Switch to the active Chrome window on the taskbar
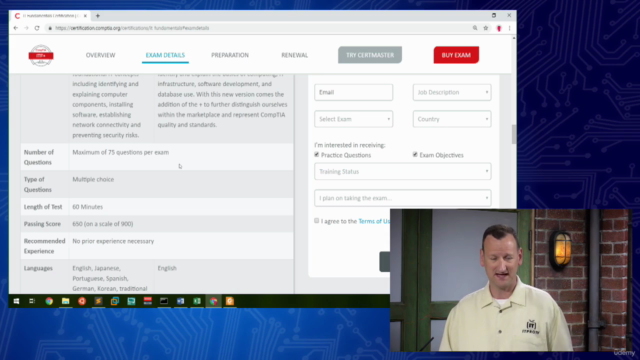The height and width of the screenshot is (360, 640). pyautogui.click(x=213, y=301)
